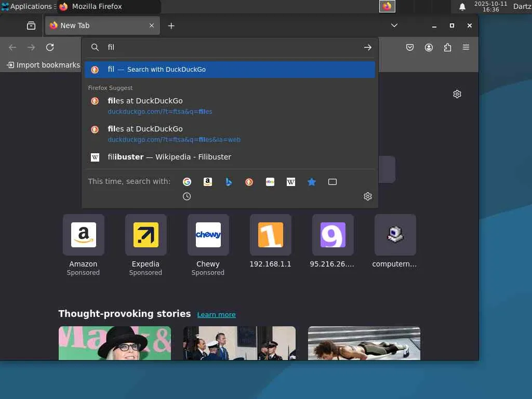
Task: Go forward one page
Action: 31,47
